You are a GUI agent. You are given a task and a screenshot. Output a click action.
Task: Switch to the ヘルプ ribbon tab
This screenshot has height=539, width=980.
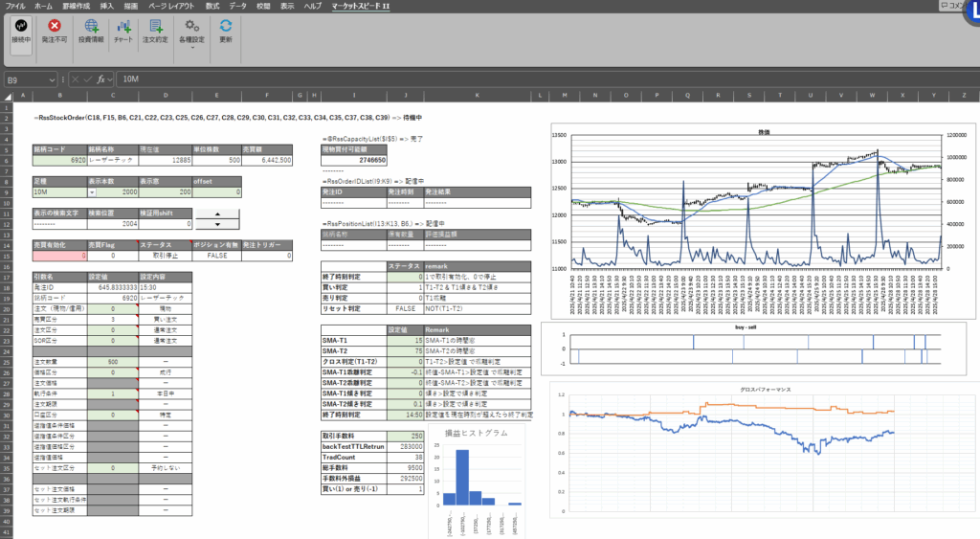(313, 6)
